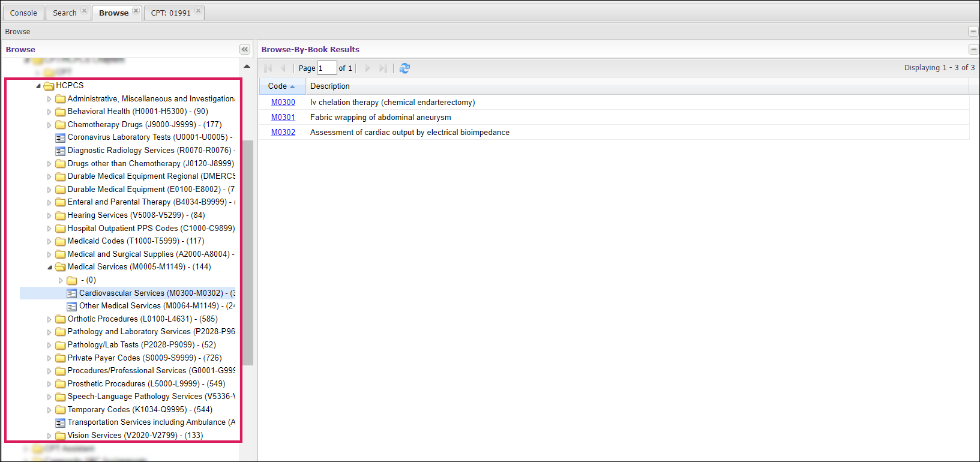Click the Browse tree vertical scrollbar

247,252
